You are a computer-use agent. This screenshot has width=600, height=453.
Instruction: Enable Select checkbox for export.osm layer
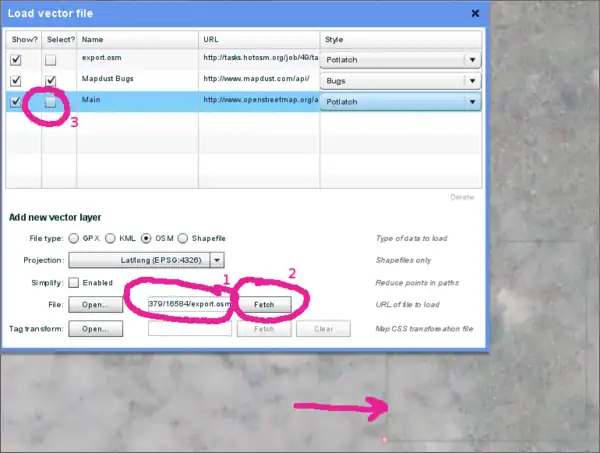(51, 60)
